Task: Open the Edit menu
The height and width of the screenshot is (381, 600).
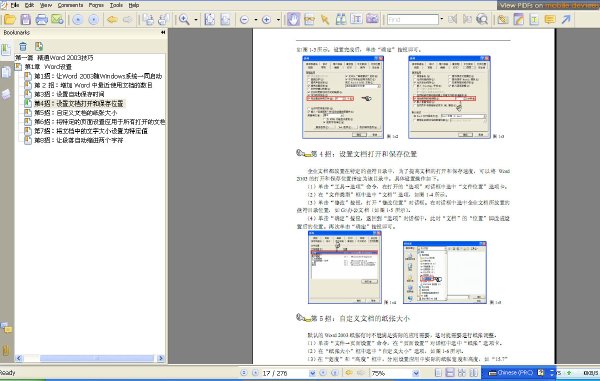Action: tap(29, 5)
